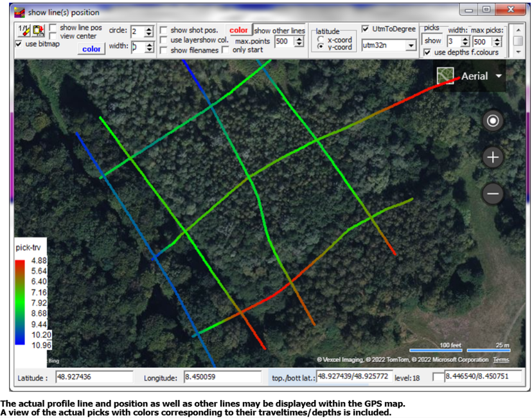Click the Aerial map style thumbnail icon

coord(445,76)
